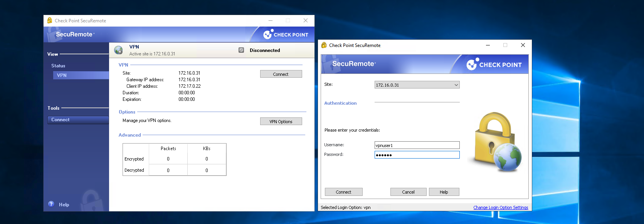Click the lock icon in main window title bar
The width and height of the screenshot is (644, 224).
coord(49,20)
